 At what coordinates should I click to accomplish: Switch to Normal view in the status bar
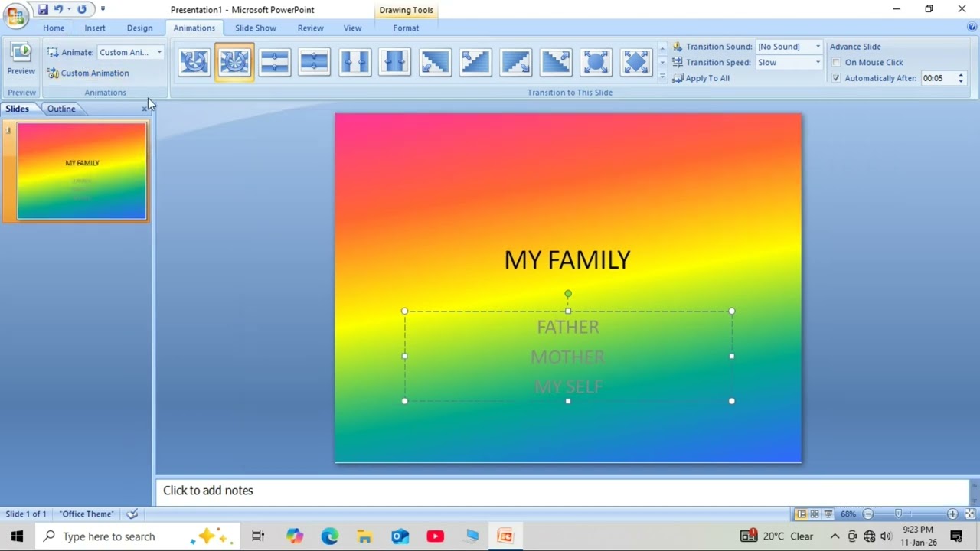coord(801,514)
